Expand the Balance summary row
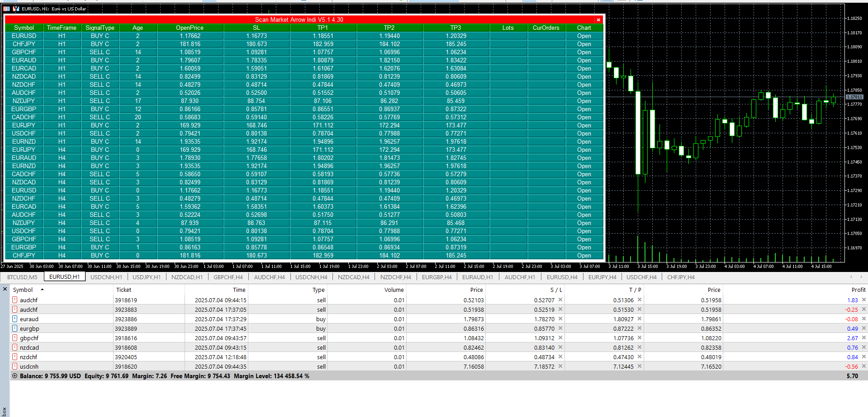Viewport: 868px width, 417px height. pos(15,376)
